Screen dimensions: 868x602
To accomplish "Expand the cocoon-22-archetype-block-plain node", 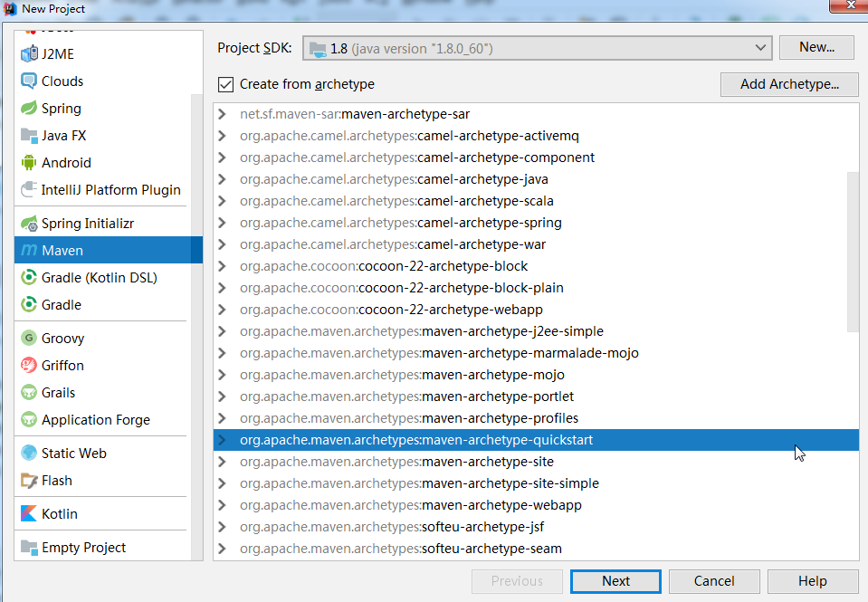I will pyautogui.click(x=222, y=288).
